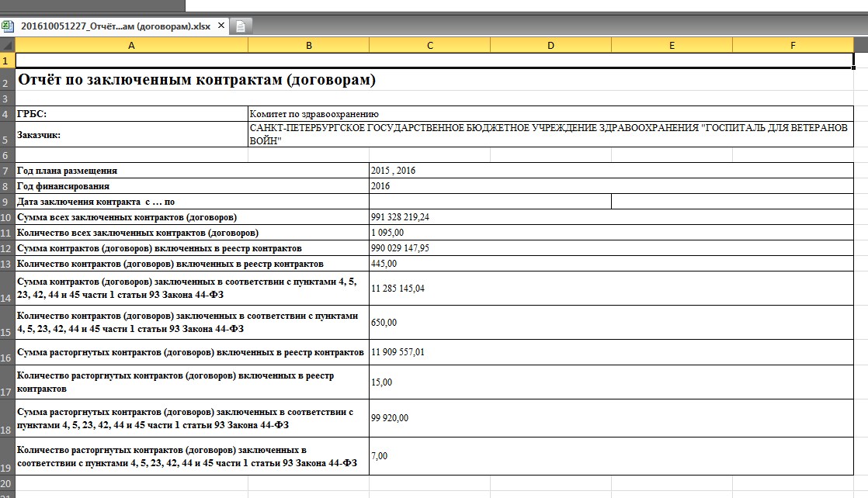Click the title 'Отчёт по заключенным контрактам (договорам)'
The width and height of the screenshot is (868, 498).
[x=196, y=79]
